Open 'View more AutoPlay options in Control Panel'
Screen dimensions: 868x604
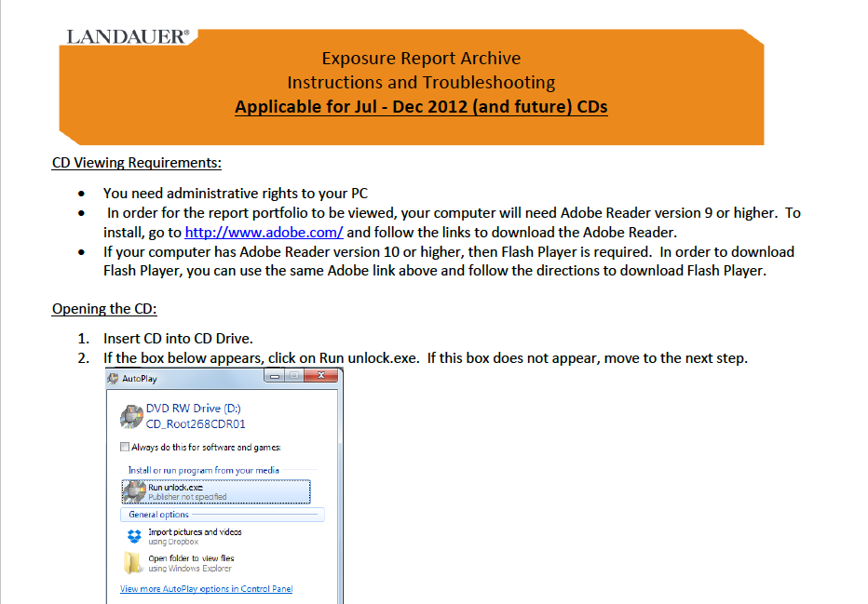206,589
